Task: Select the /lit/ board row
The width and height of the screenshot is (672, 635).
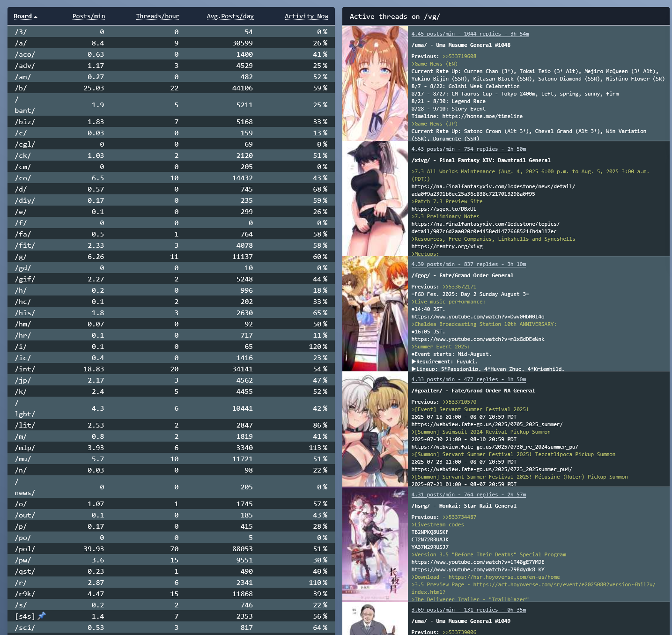Action: click(x=171, y=425)
